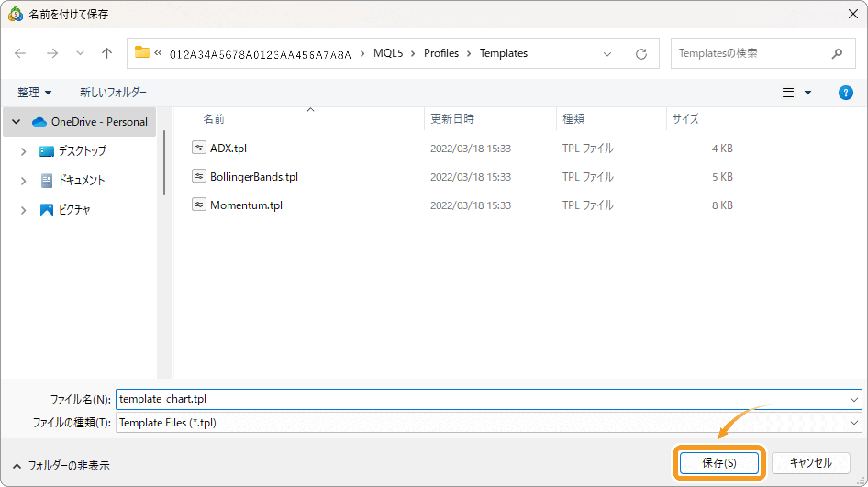Click the BollingerBands.tpl file icon
This screenshot has height=487, width=868.
point(199,176)
